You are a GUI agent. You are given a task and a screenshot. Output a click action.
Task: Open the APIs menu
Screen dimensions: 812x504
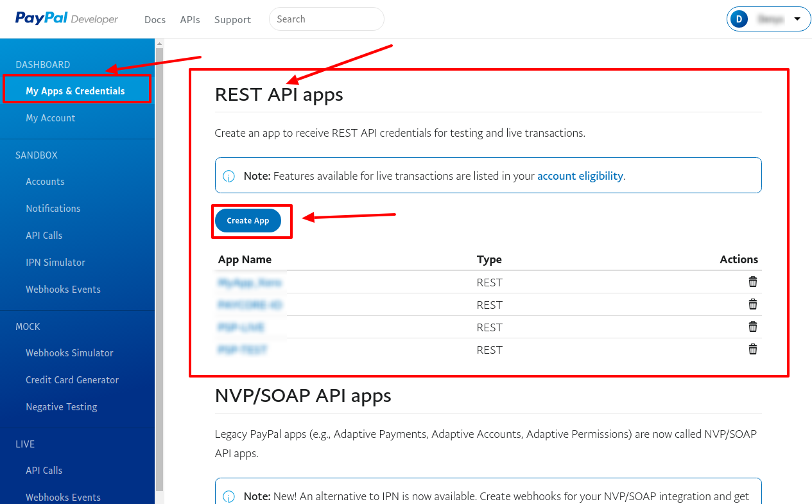[x=190, y=19]
